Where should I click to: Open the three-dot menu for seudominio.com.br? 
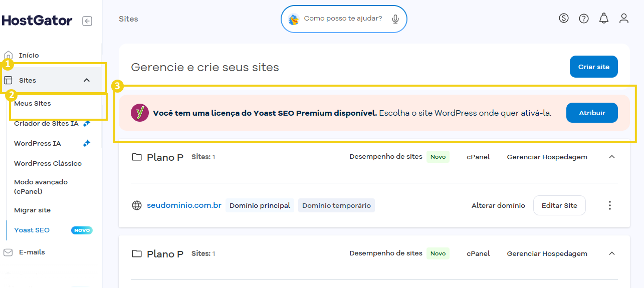(x=610, y=205)
